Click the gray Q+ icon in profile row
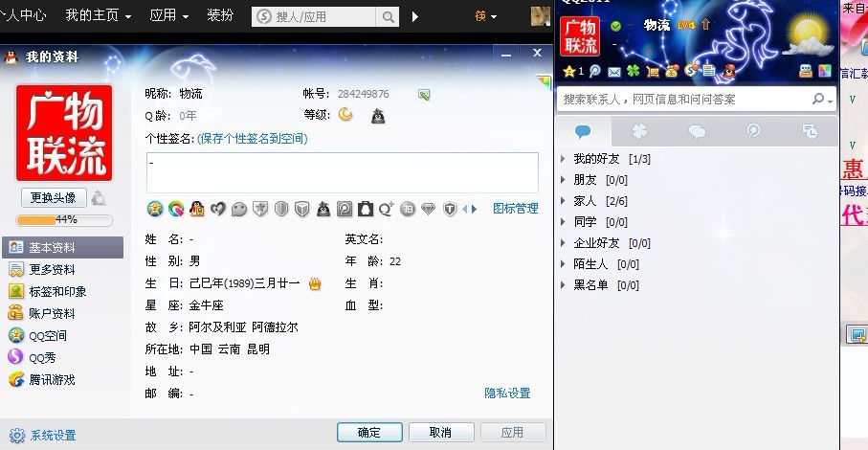868x450 pixels. point(387,209)
